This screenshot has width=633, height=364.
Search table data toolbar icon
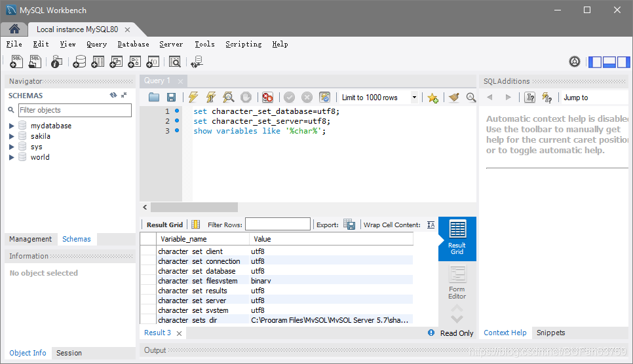[175, 62]
